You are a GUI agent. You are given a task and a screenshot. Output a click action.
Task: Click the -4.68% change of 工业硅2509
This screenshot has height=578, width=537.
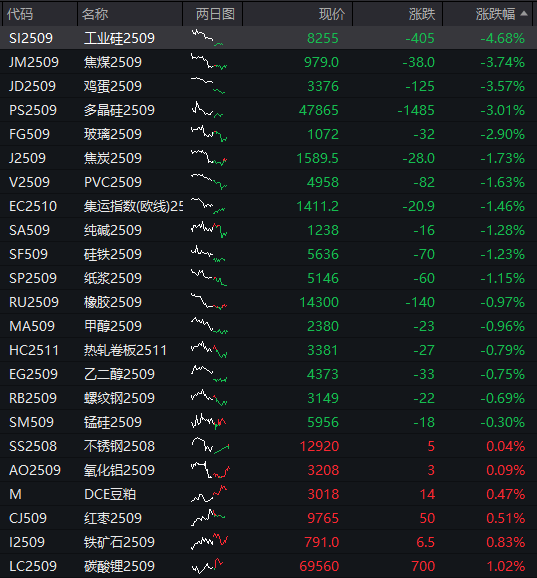click(502, 38)
